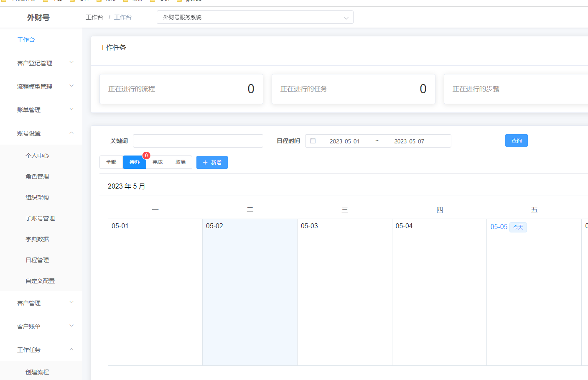Select the 取消 filter option
This screenshot has height=380, width=588.
[x=181, y=162]
